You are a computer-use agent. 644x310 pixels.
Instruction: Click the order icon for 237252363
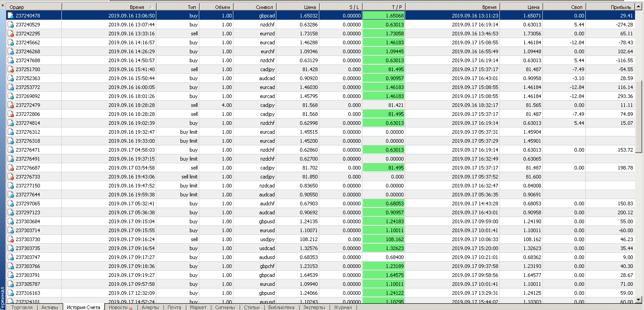pos(11,78)
